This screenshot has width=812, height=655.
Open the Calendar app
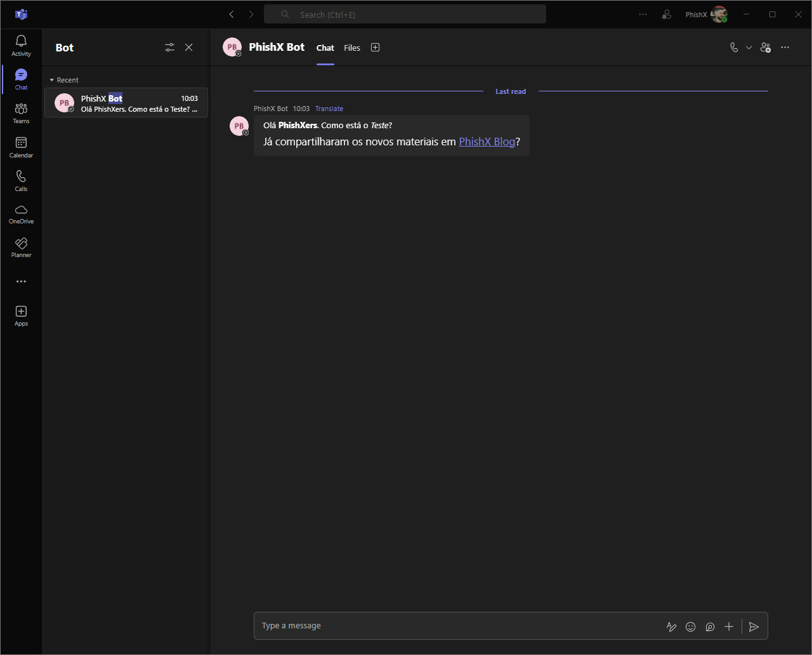[21, 147]
